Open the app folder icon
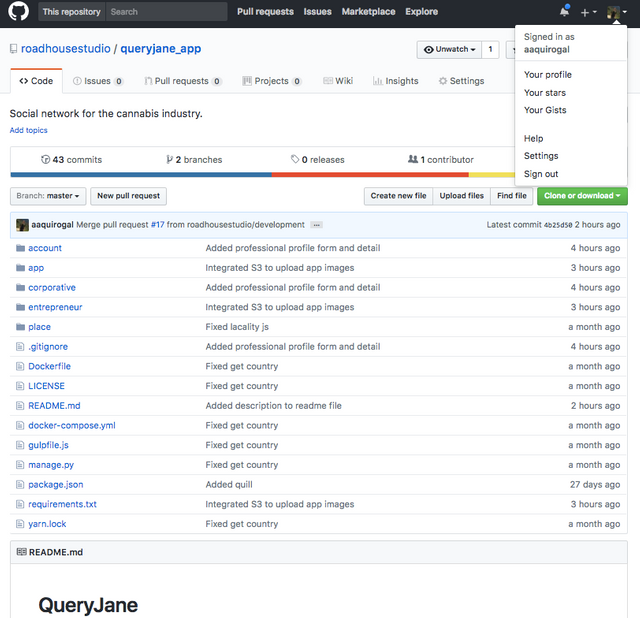Image resolution: width=640 pixels, height=618 pixels. click(x=20, y=268)
